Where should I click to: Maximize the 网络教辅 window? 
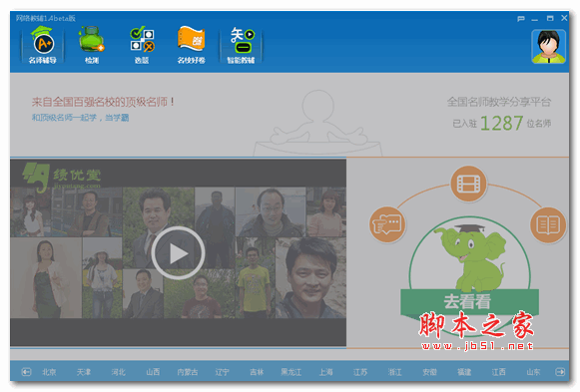point(550,18)
